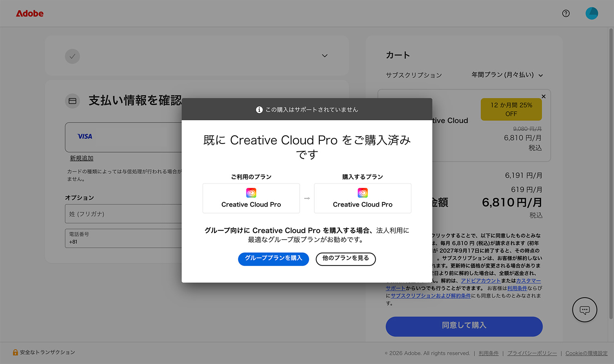
Task: Click the この購入はサポートされていません banner text
Action: tap(312, 110)
